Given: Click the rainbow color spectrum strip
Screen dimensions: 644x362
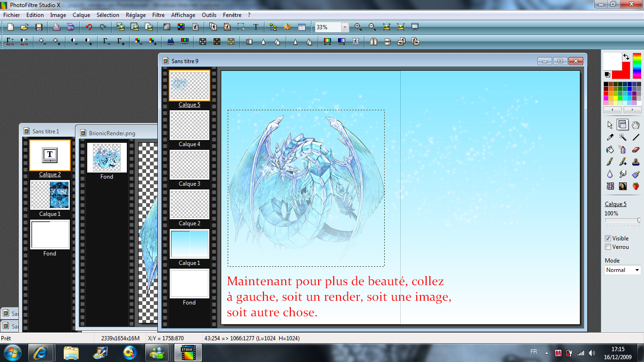Looking at the screenshot, I should point(637,66).
